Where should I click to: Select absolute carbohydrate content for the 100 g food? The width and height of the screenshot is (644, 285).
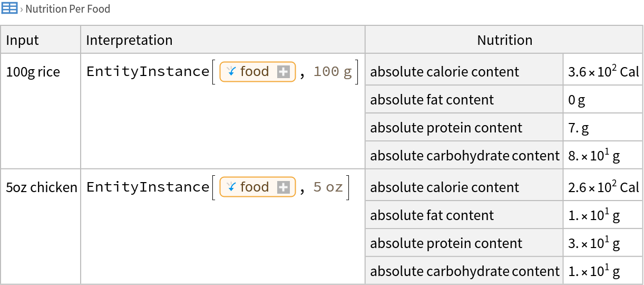pos(464,156)
